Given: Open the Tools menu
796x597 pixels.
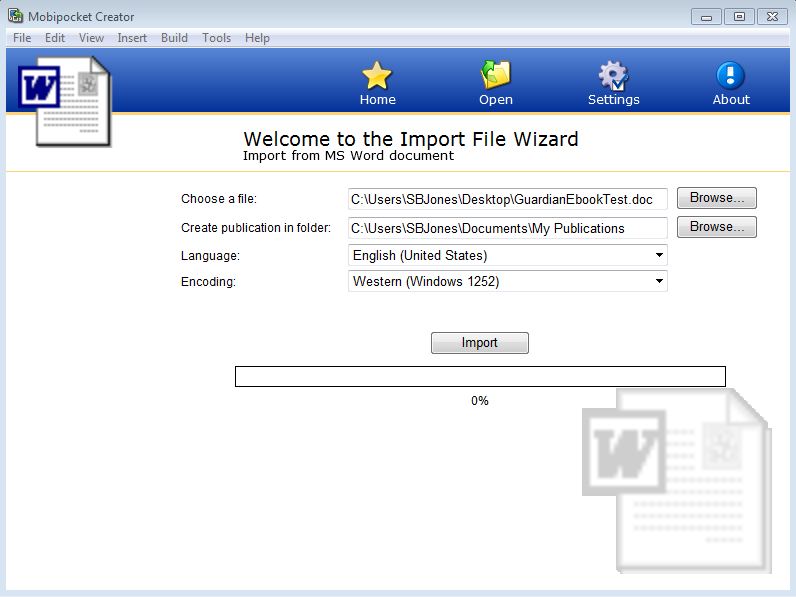Looking at the screenshot, I should (216, 38).
